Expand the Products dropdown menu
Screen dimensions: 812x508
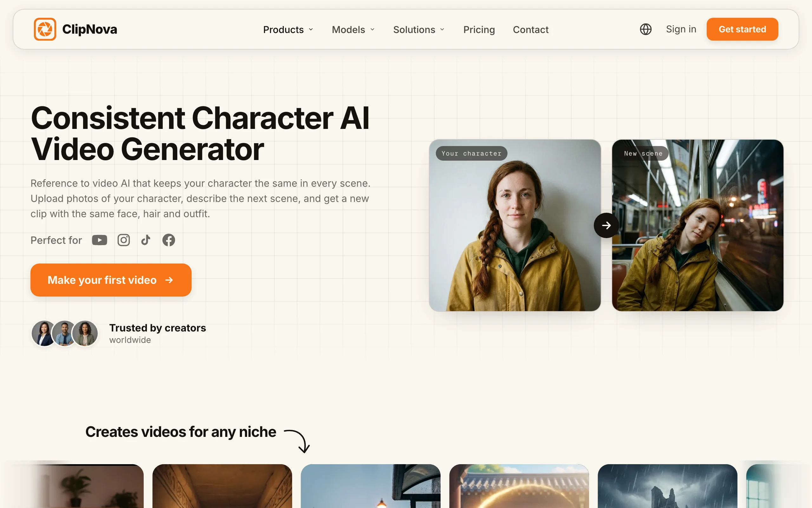pos(288,30)
